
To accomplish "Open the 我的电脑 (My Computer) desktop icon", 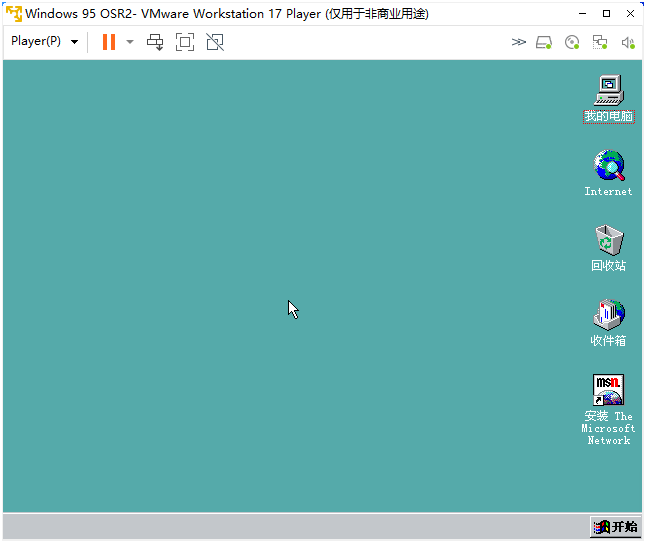I will tap(608, 90).
